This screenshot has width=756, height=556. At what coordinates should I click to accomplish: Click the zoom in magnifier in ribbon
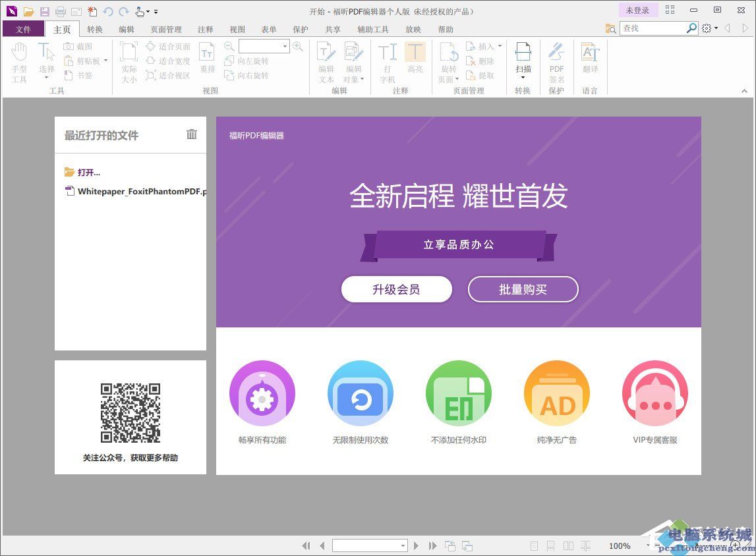(298, 46)
